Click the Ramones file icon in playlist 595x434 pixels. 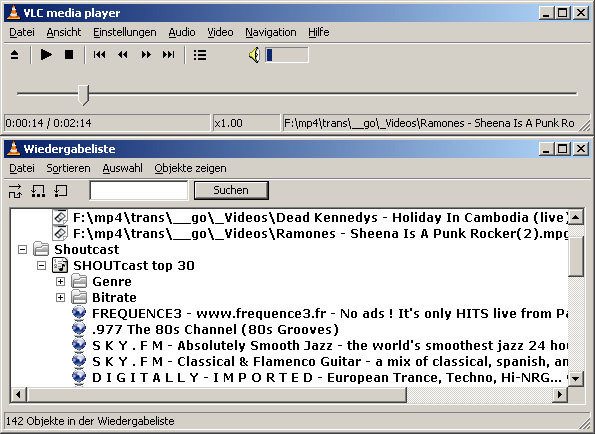(60, 233)
